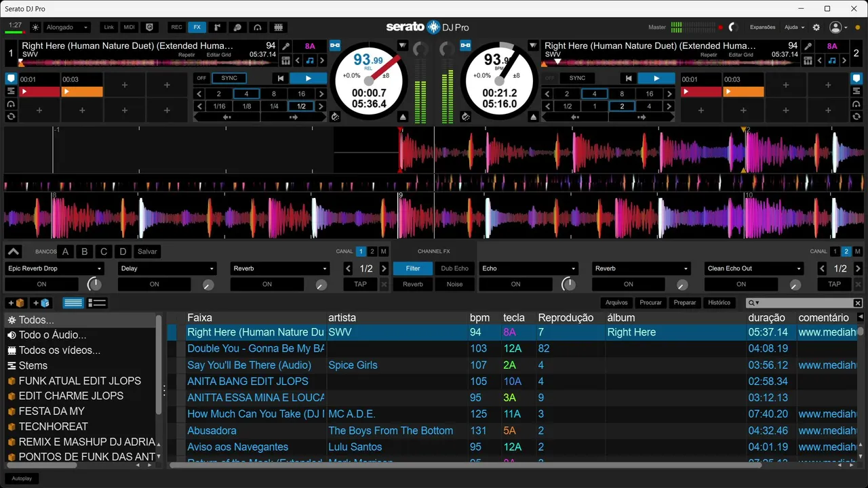Click deck 2 microphone pitch icon

[808, 46]
